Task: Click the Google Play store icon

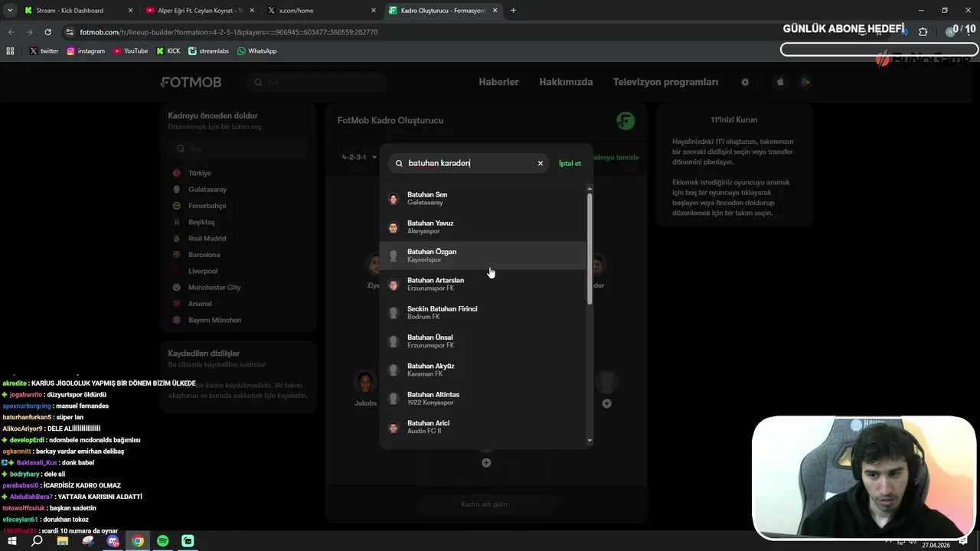Action: [805, 82]
